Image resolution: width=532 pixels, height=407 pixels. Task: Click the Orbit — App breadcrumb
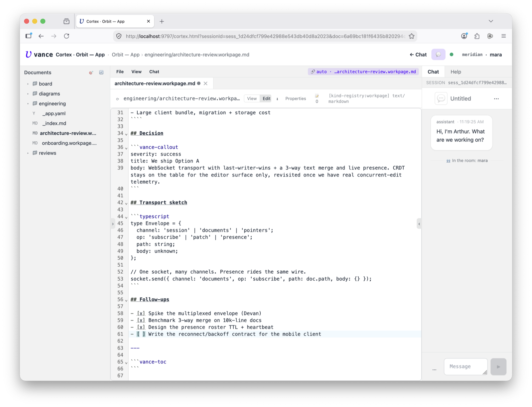click(126, 55)
